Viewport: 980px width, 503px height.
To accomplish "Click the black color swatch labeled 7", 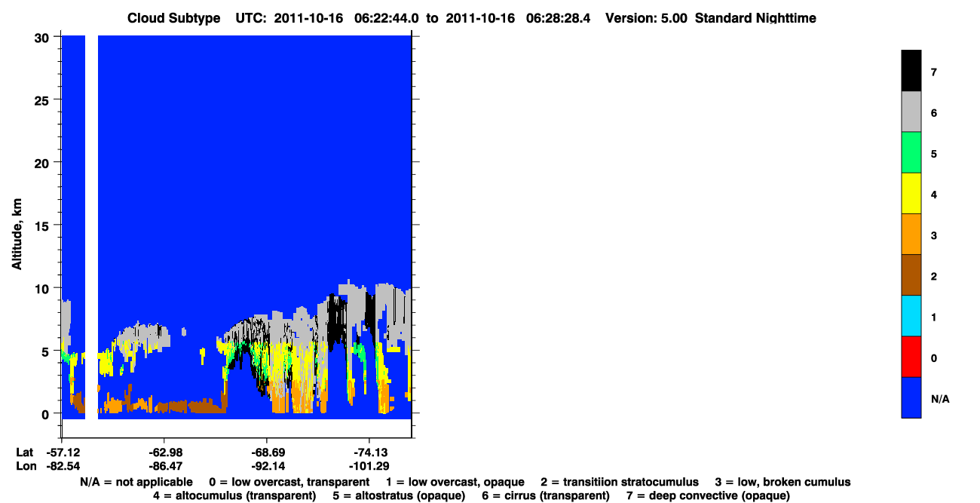I will pos(911,71).
